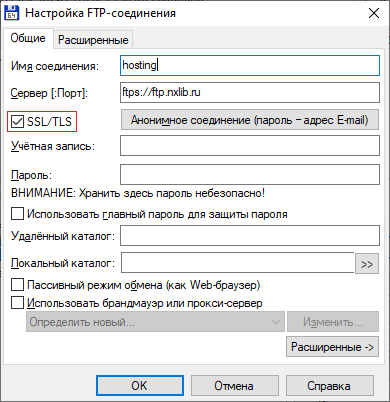Click the Удалённый каталог text field
This screenshot has height=402, width=390.
click(x=250, y=236)
